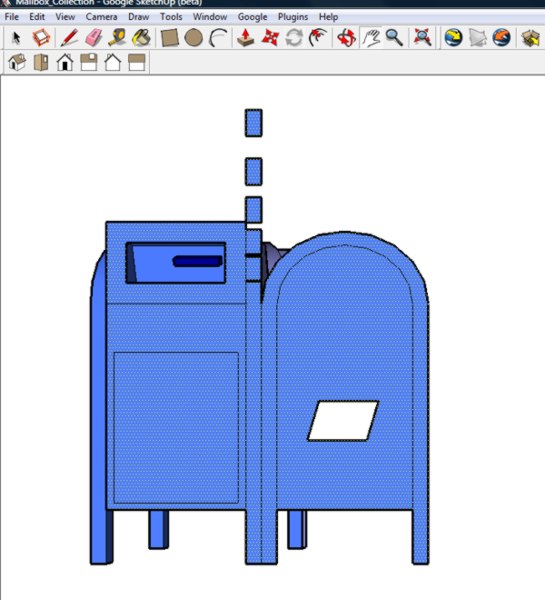
Task: Get current view from Google Earth
Action: pyautogui.click(x=454, y=38)
